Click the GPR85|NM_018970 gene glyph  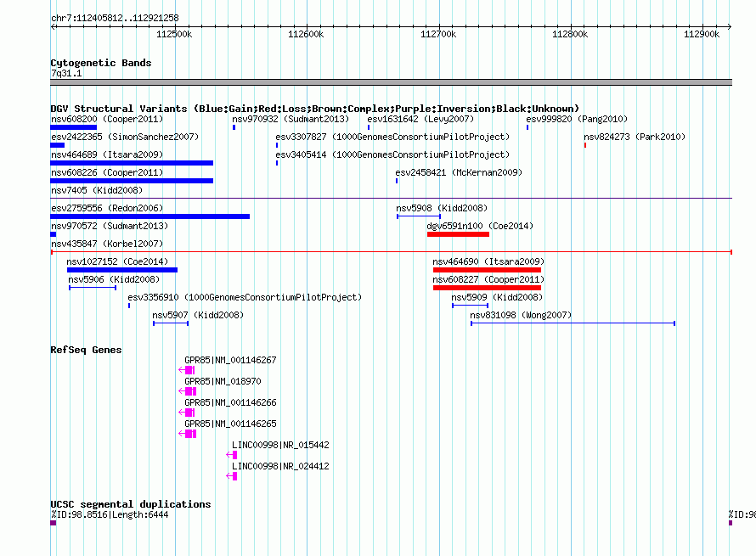point(188,391)
